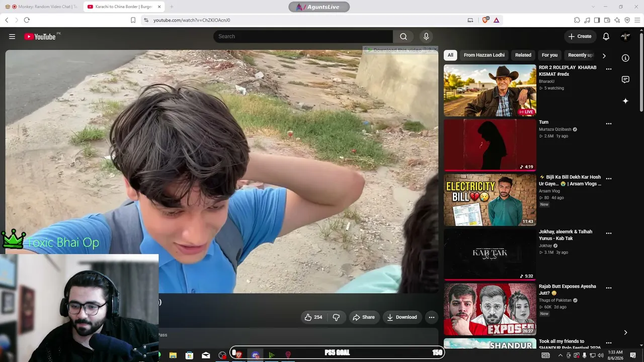Open the Exposed video thumbnail
The image size is (644, 362).
click(x=490, y=310)
